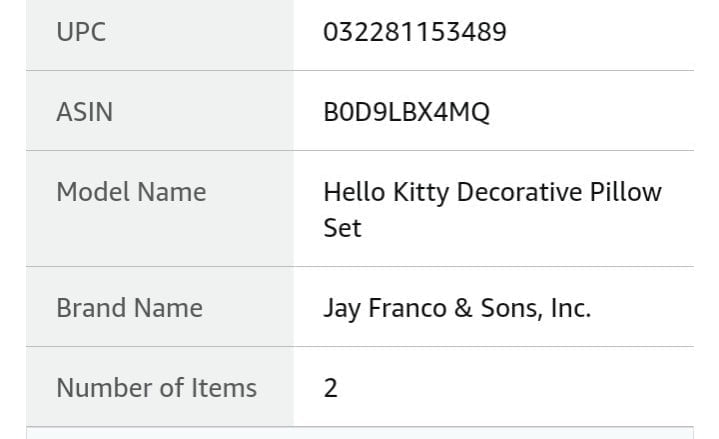The image size is (719, 439).
Task: Click the Number of Items value 2
Action: coord(331,388)
